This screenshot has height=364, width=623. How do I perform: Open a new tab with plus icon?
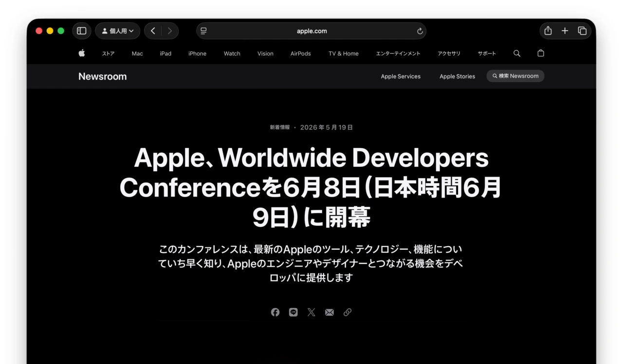[x=565, y=31]
